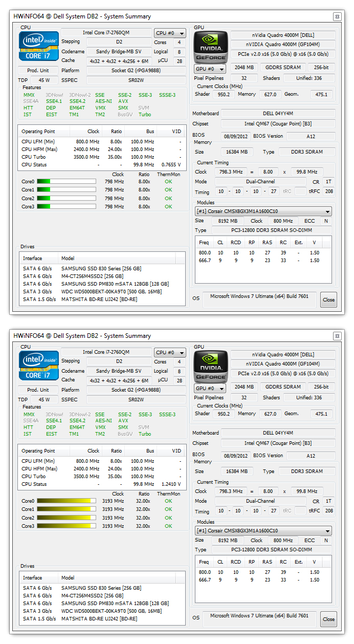Image resolution: width=354 pixels, height=644 pixels.
Task: Click Intel QM67 chipset field in lower window
Action: [279, 443]
